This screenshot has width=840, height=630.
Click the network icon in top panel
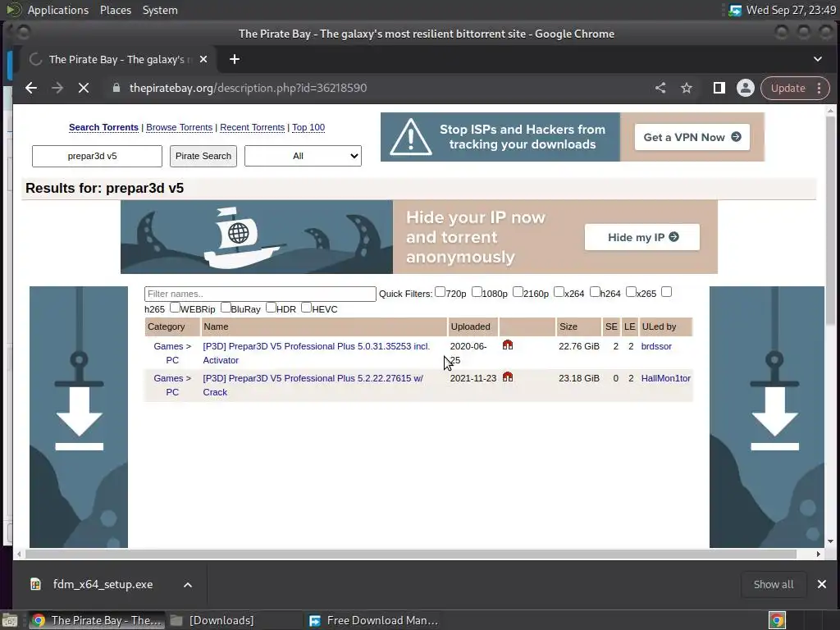(735, 10)
